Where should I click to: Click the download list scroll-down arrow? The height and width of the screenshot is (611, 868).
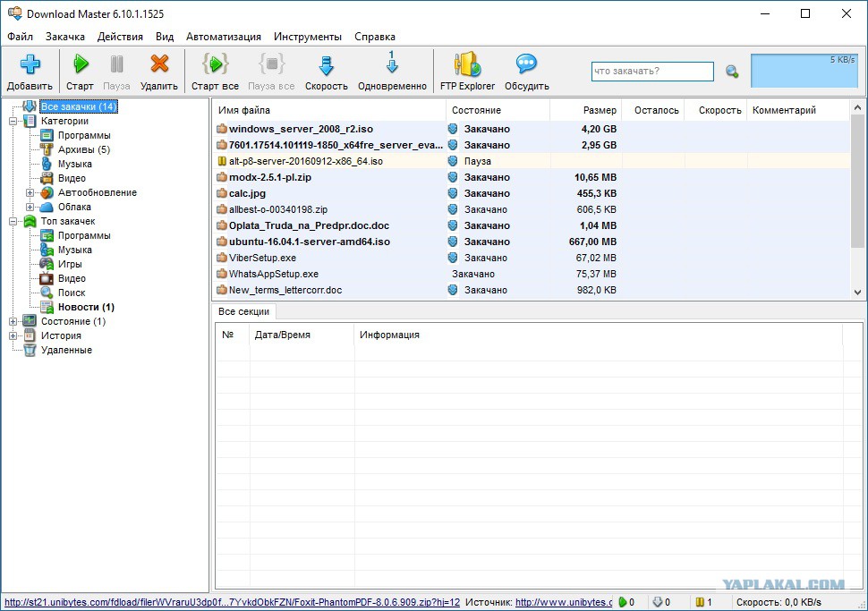857,293
